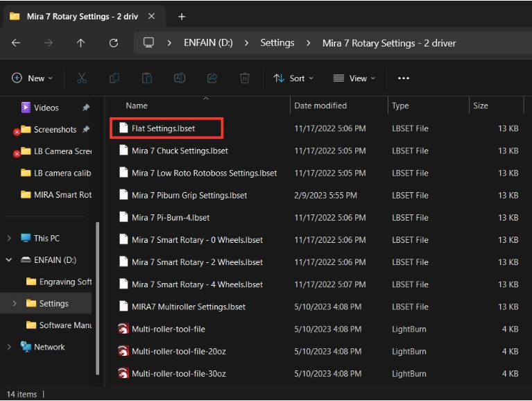Image resolution: width=532 pixels, height=401 pixels.
Task: Click the LightBurn icon of Multi-roller-tool-file
Action: pyautogui.click(x=123, y=329)
